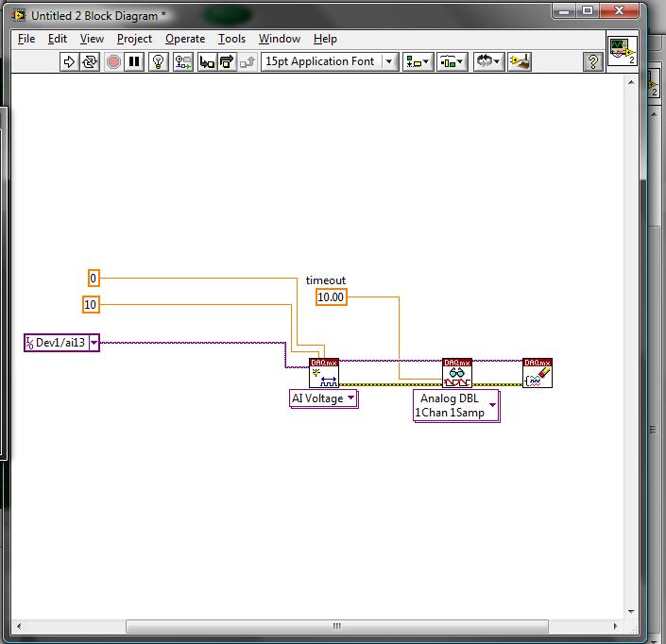666x644 pixels.
Task: Minimize the Block Diagram window
Action: point(564,11)
